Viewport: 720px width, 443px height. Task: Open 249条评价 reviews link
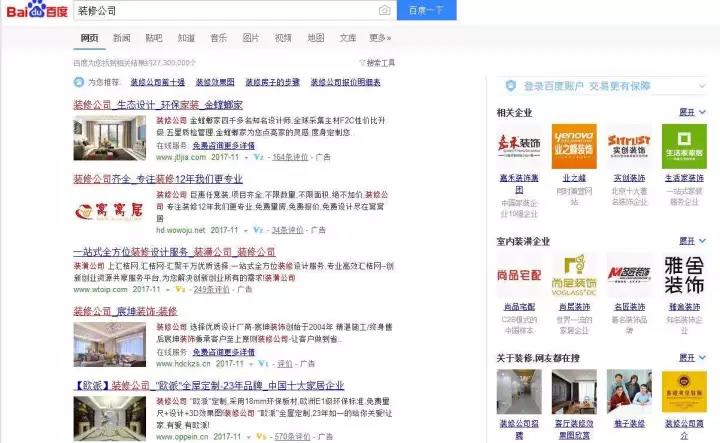point(211,289)
